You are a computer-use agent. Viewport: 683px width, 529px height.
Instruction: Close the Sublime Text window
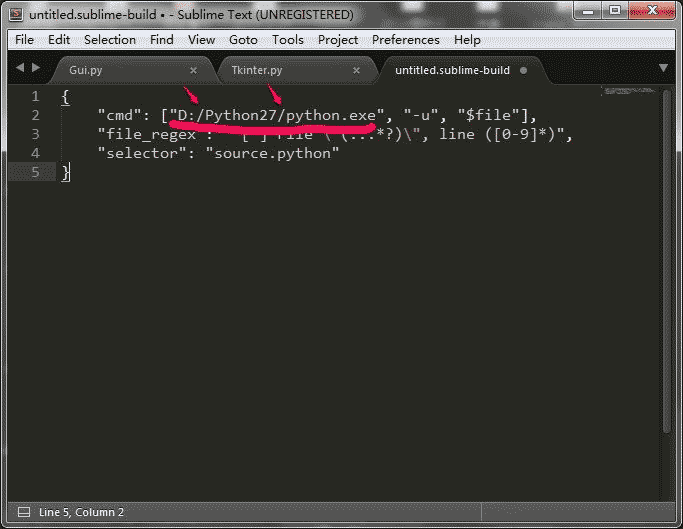click(652, 11)
